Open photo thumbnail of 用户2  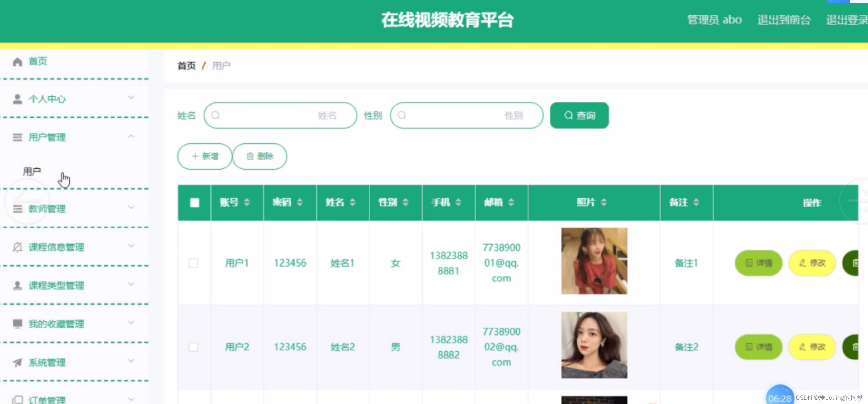click(594, 345)
